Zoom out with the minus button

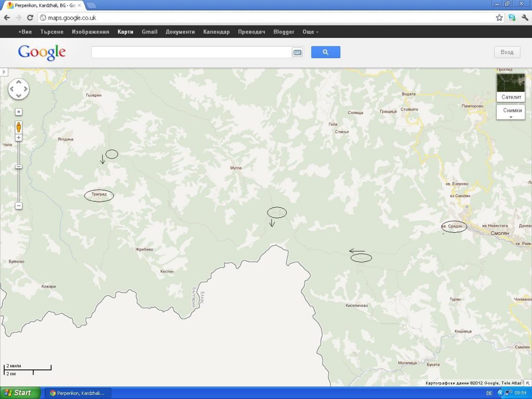point(19,206)
